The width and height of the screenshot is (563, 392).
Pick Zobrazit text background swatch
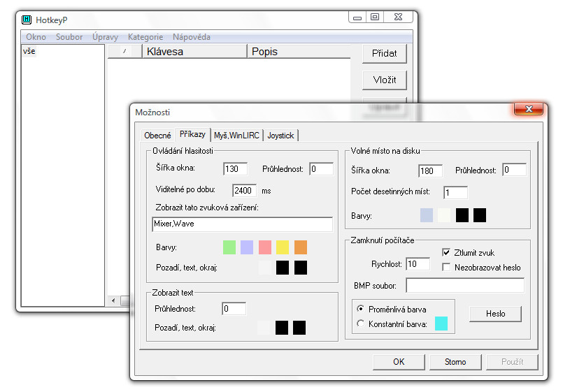click(x=264, y=328)
